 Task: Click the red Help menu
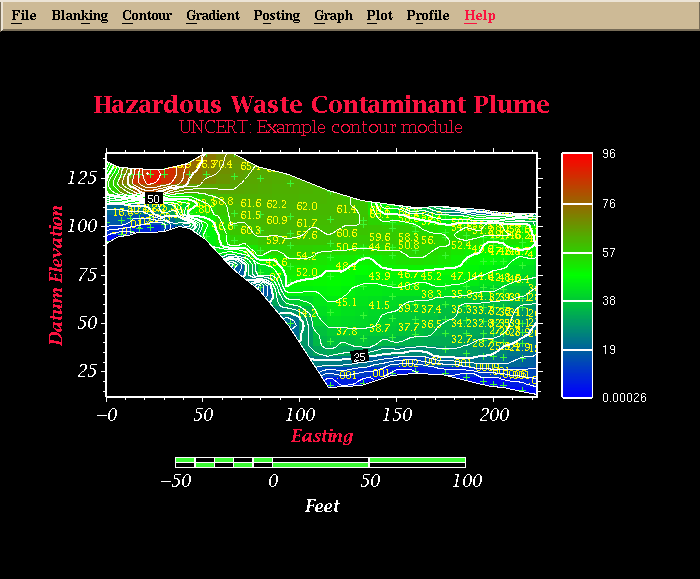[480, 16]
